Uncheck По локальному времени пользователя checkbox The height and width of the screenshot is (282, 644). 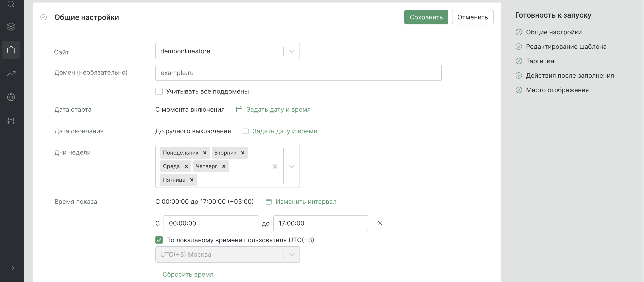coord(159,240)
